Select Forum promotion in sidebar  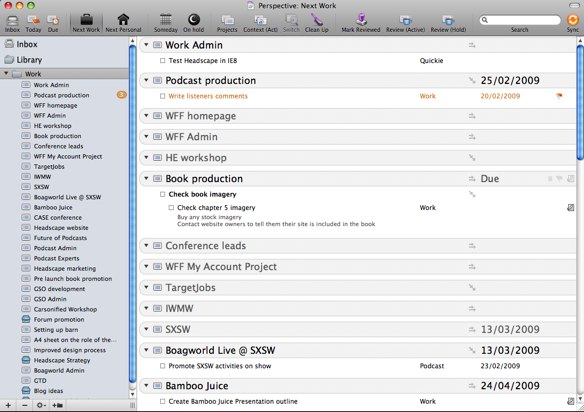59,319
